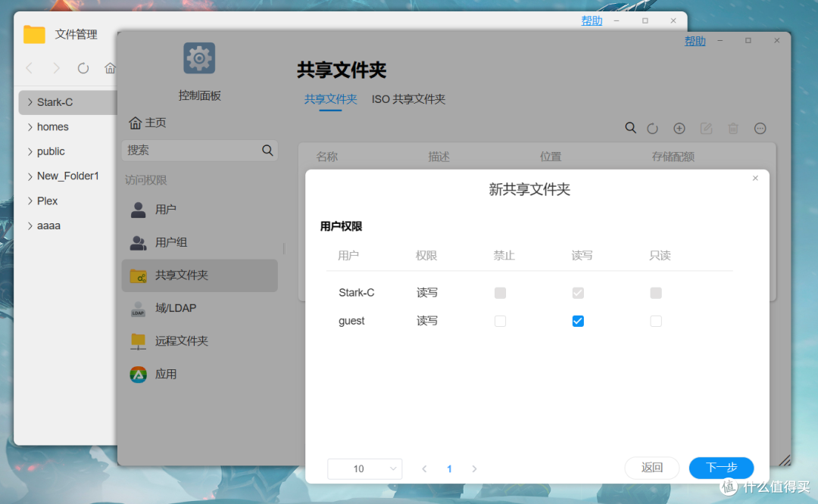818x504 pixels.
Task: Click the refresh icon in shared folder toolbar
Action: [x=652, y=129]
